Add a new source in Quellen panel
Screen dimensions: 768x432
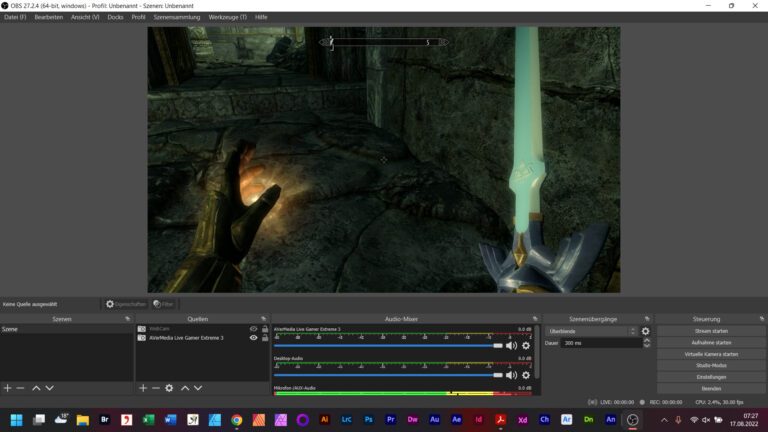[x=143, y=388]
